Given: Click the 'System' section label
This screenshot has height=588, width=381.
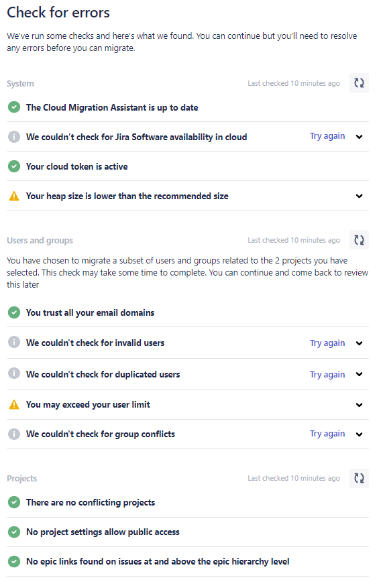Looking at the screenshot, I should (x=20, y=84).
